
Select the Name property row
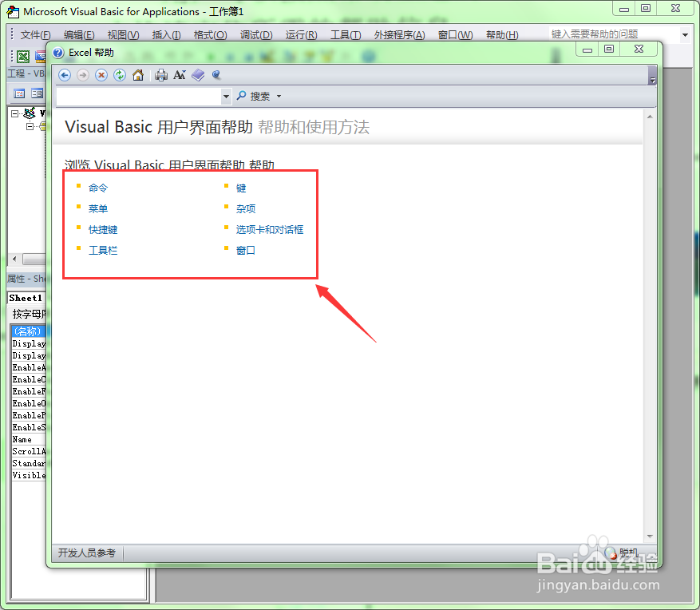click(29, 439)
